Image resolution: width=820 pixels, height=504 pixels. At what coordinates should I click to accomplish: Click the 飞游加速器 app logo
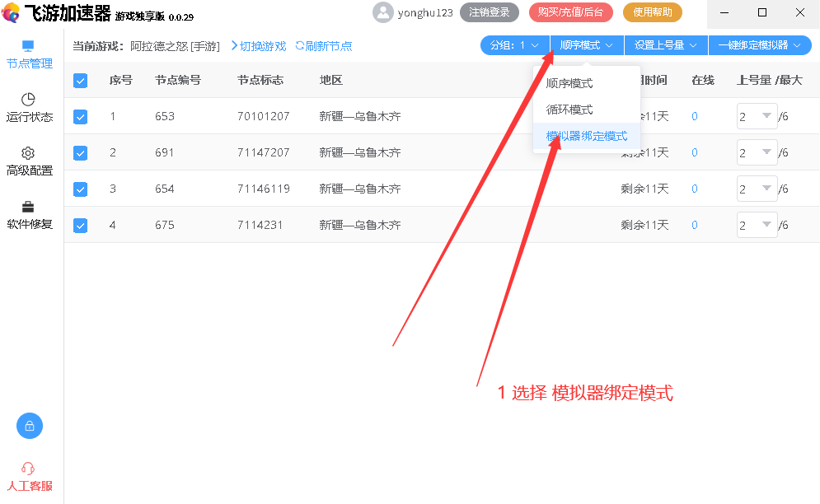point(11,12)
